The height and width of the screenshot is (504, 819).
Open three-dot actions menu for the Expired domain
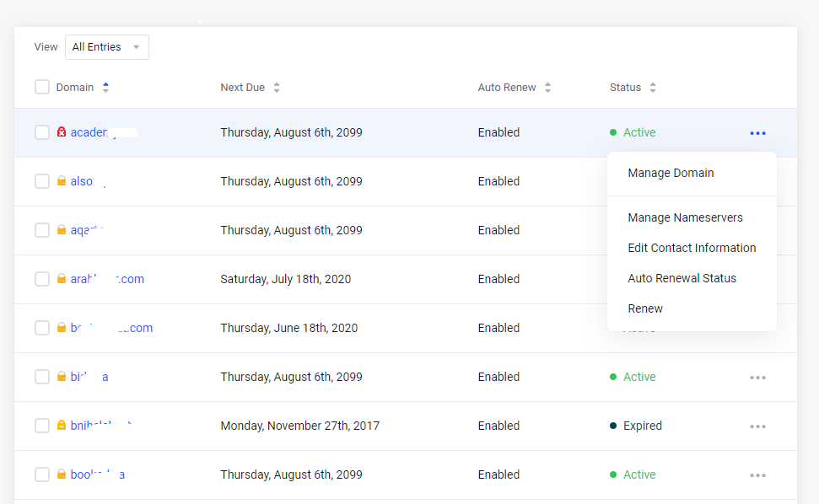(x=757, y=426)
